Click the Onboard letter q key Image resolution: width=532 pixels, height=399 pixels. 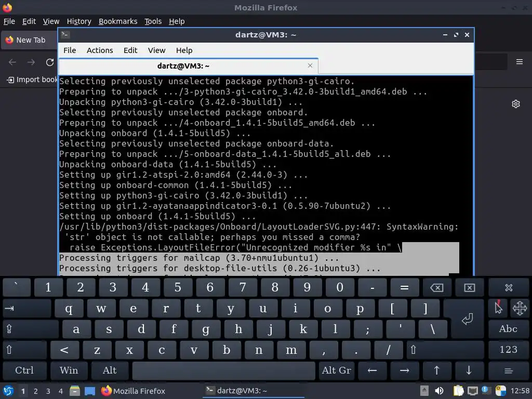click(x=69, y=309)
